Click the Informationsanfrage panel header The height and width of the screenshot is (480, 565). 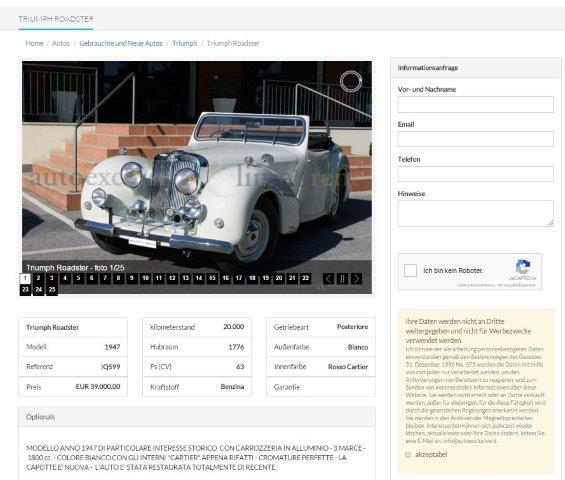click(x=476, y=68)
